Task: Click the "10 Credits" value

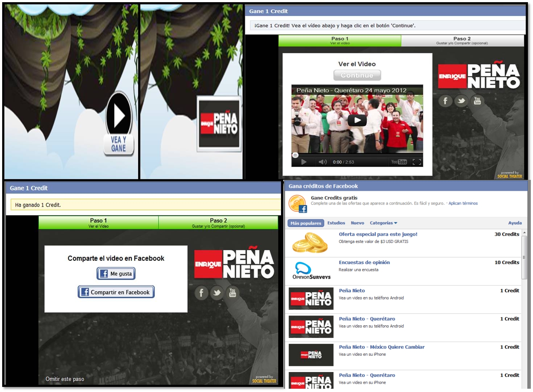Action: (x=507, y=263)
